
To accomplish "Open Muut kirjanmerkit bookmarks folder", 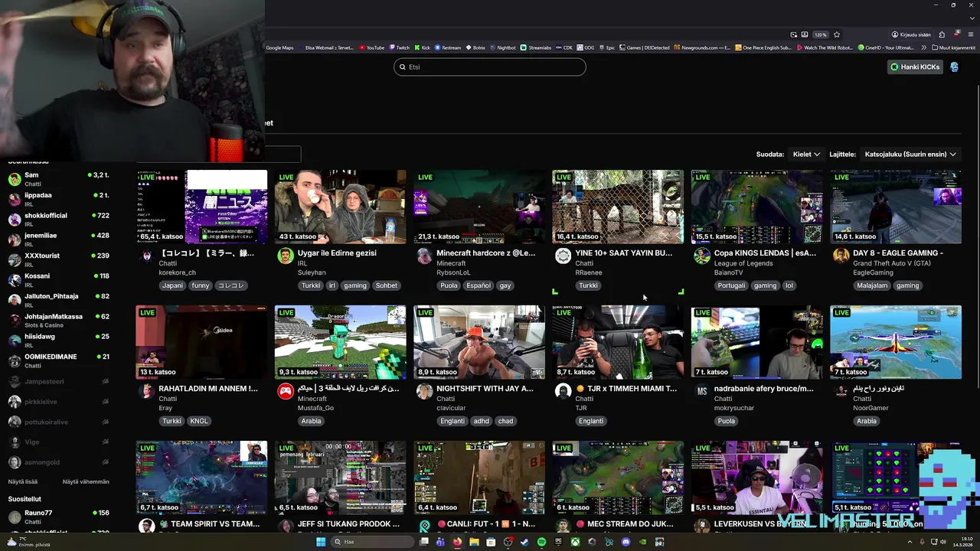I will [x=953, y=47].
